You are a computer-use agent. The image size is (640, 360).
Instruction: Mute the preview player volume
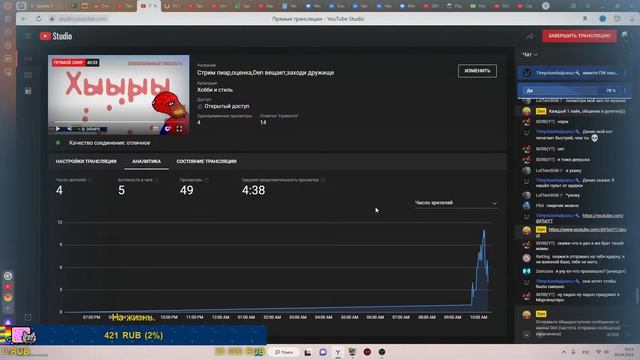coord(69,129)
